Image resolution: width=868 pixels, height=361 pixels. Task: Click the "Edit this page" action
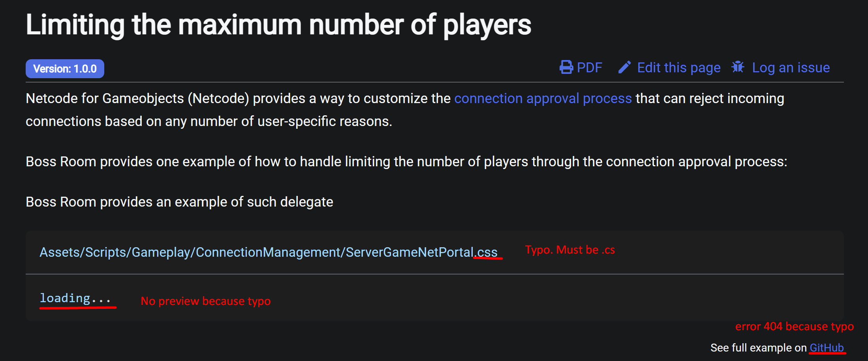pos(678,67)
